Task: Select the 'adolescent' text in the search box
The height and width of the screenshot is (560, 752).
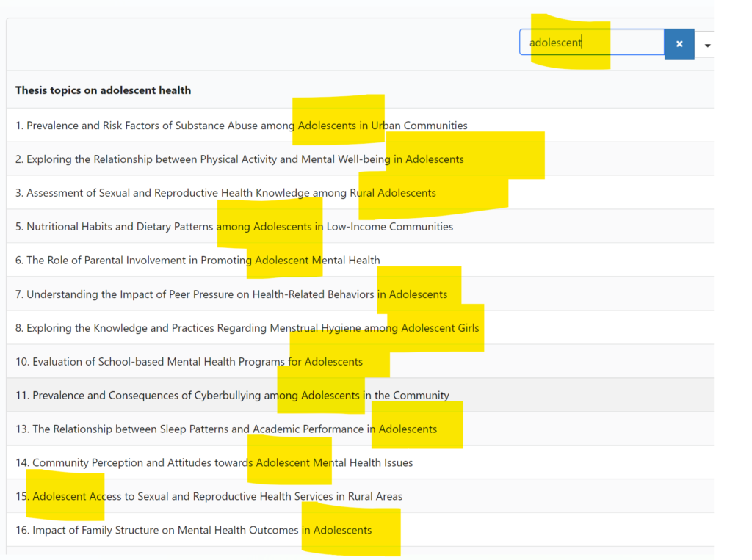Action: [556, 43]
